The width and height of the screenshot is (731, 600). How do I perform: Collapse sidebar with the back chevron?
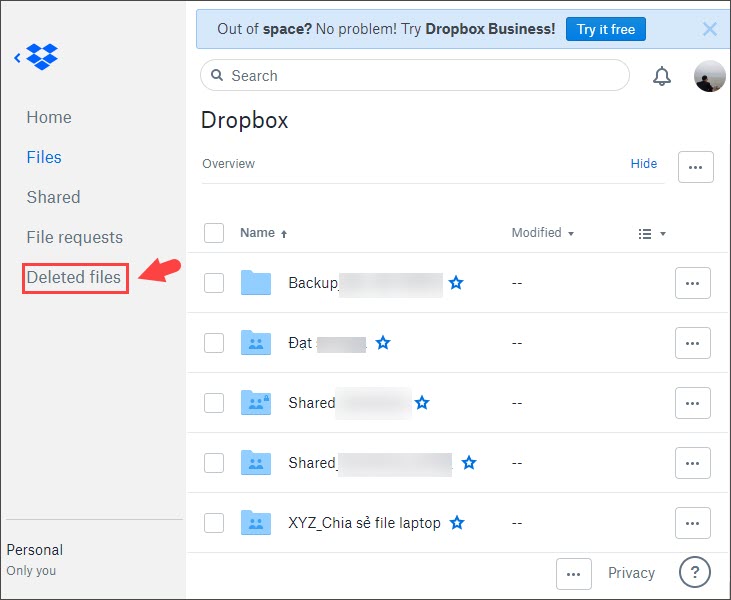tap(17, 57)
